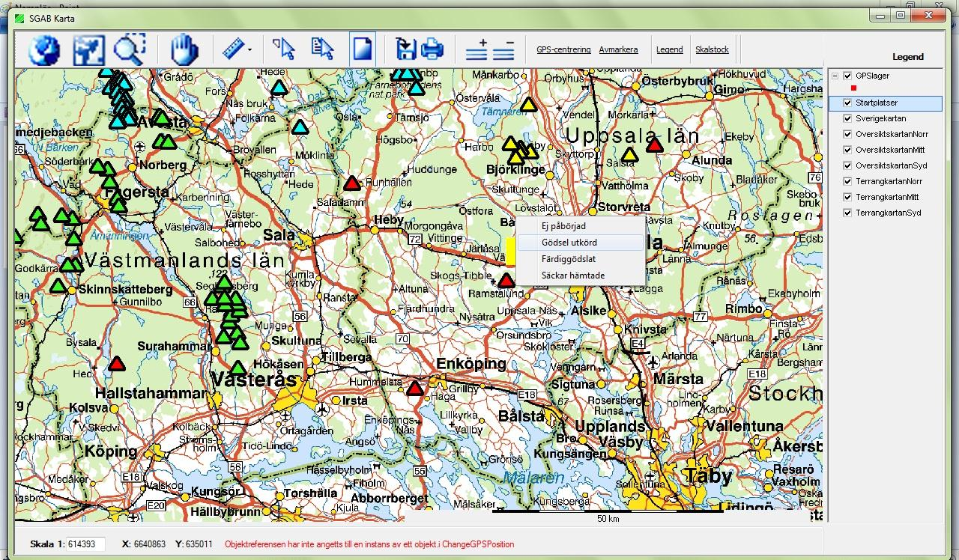959x560 pixels.
Task: Click the save floppy disk icon
Action: 405,49
